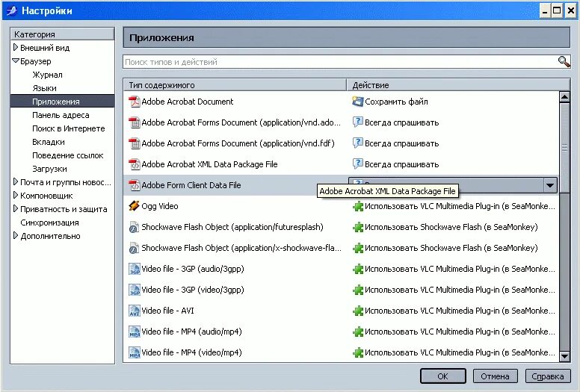Click the Ogg Video type icon
This screenshot has width=580, height=392.
click(134, 206)
